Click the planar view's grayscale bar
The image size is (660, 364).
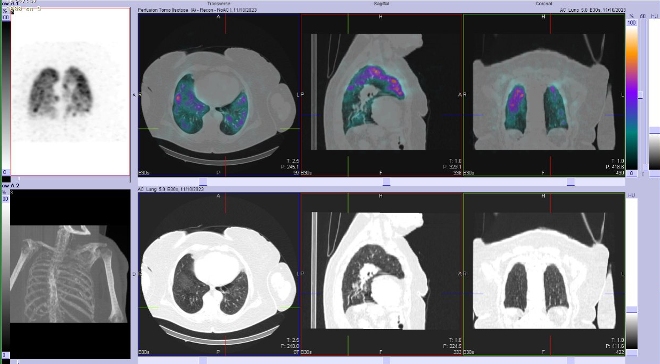point(6,95)
